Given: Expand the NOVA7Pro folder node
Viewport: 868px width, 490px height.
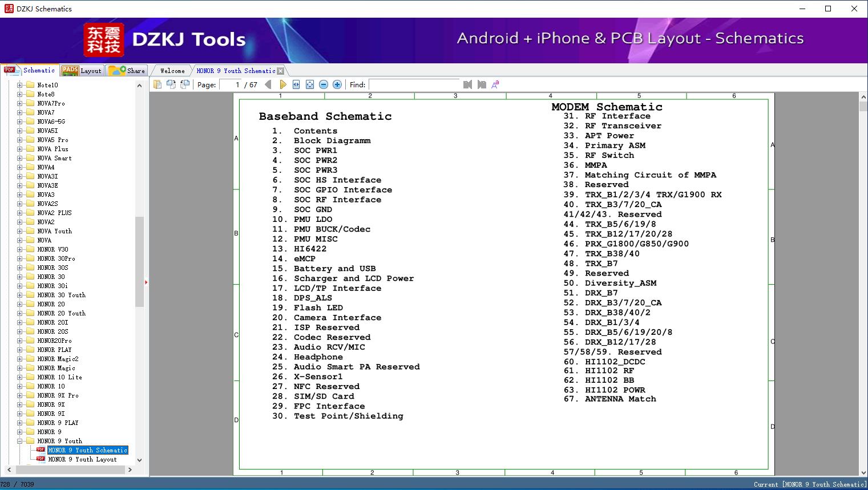Looking at the screenshot, I should 20,103.
